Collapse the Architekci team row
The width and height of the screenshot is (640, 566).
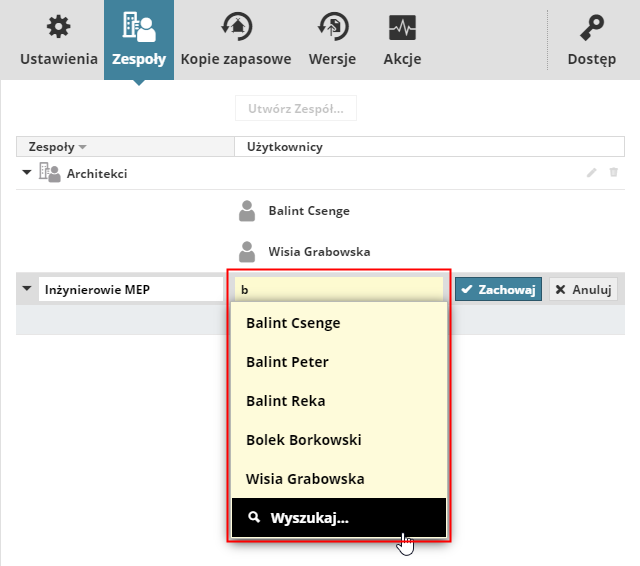coord(26,173)
